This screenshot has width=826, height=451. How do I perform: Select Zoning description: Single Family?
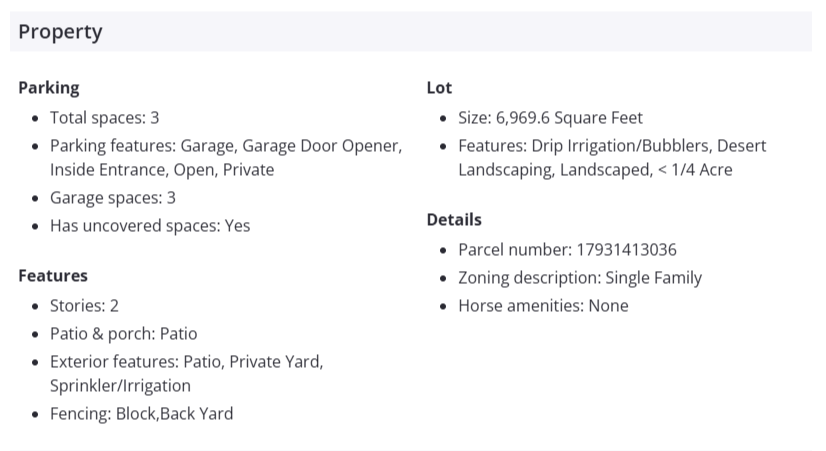pos(580,278)
